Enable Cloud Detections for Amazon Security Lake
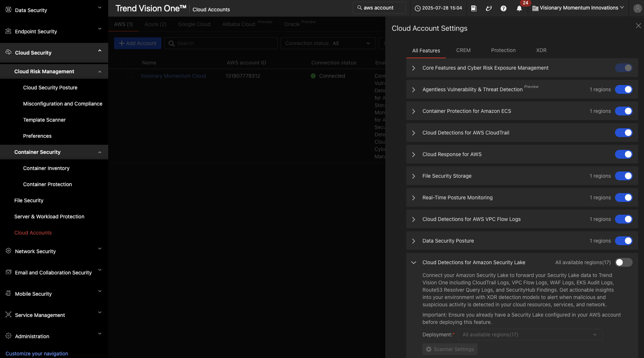The width and height of the screenshot is (644, 358). tap(623, 262)
